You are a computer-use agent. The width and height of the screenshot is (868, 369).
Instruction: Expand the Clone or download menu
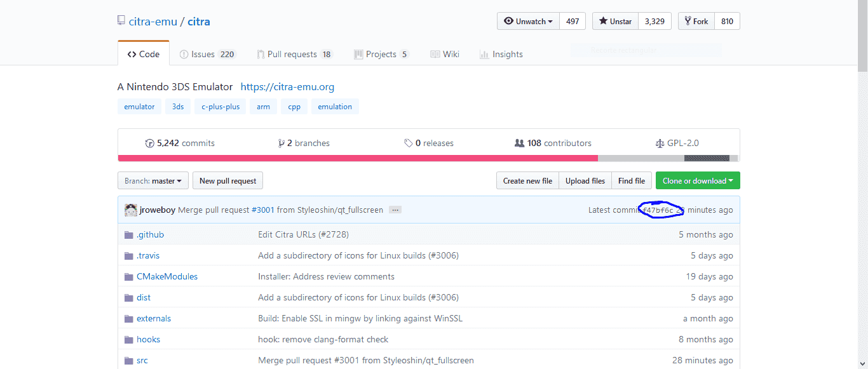tap(698, 181)
